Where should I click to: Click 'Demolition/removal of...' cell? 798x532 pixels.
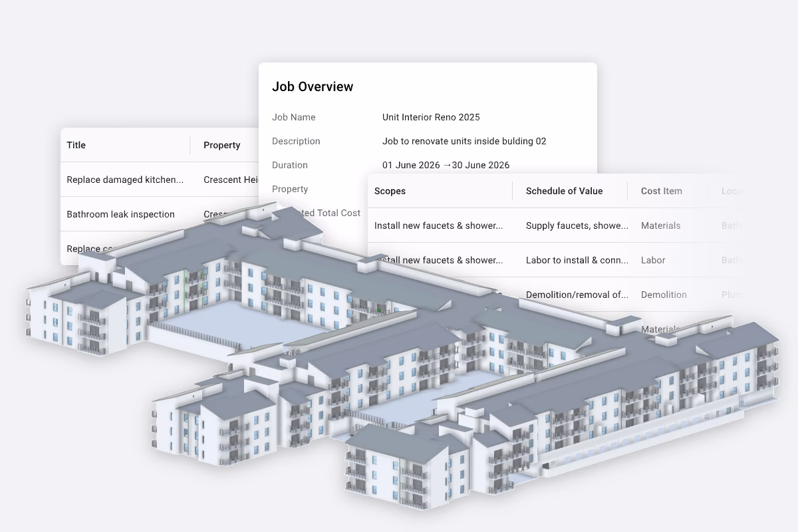click(x=577, y=295)
